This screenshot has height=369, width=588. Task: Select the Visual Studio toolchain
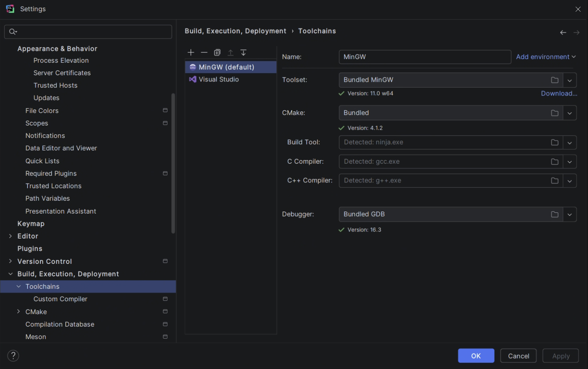pyautogui.click(x=231, y=79)
